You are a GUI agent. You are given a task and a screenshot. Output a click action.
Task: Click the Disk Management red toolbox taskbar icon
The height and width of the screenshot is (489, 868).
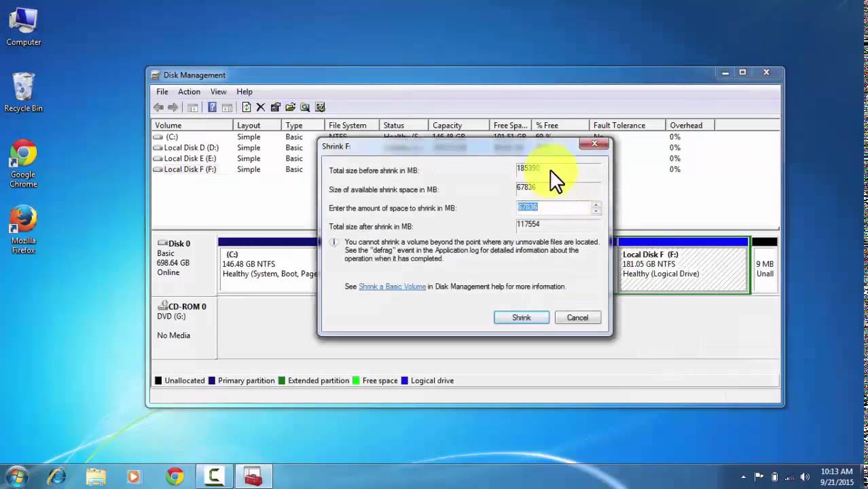point(253,476)
